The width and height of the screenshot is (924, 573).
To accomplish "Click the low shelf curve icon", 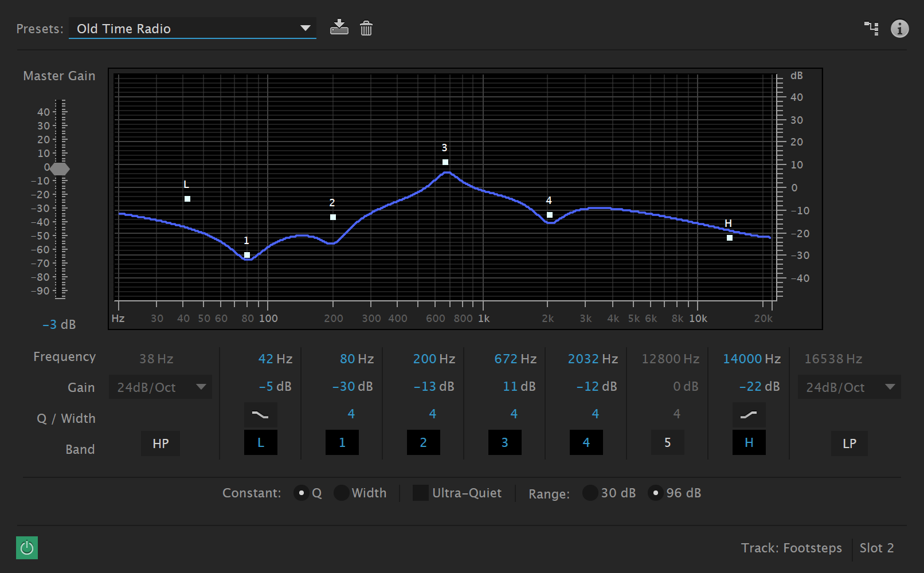I will click(x=260, y=415).
